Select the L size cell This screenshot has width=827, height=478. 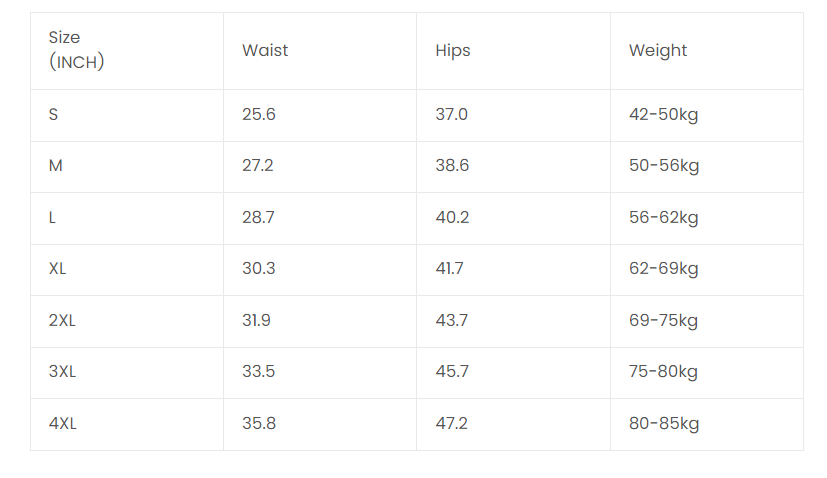(x=53, y=218)
